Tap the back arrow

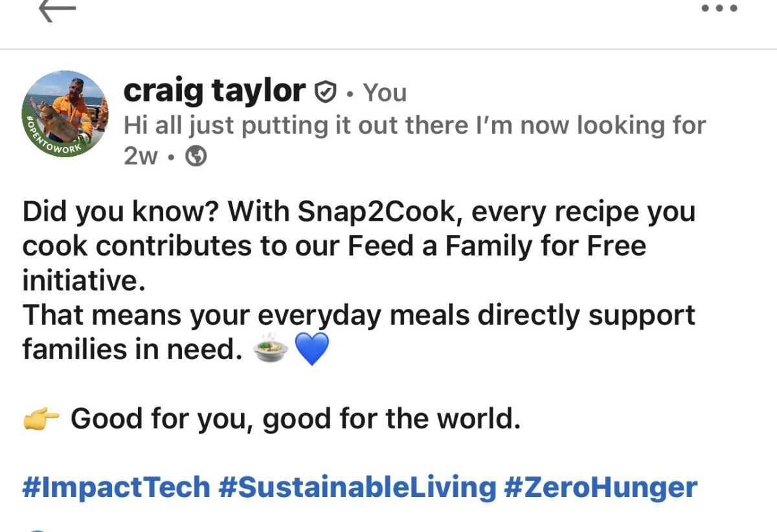tap(57, 10)
